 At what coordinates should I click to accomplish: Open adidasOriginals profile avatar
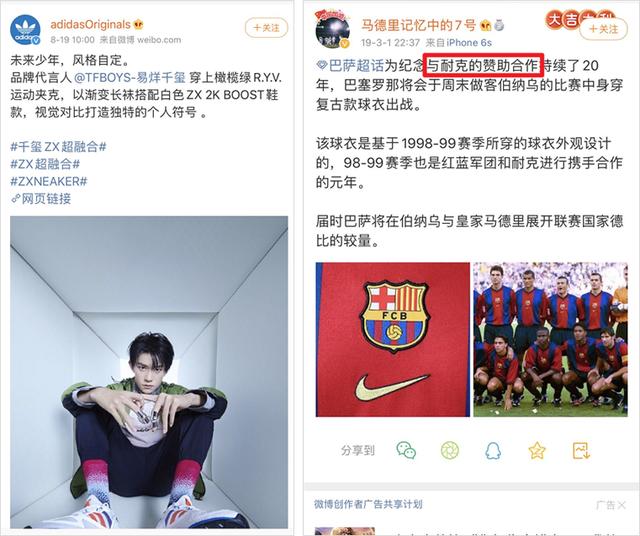tap(25, 29)
